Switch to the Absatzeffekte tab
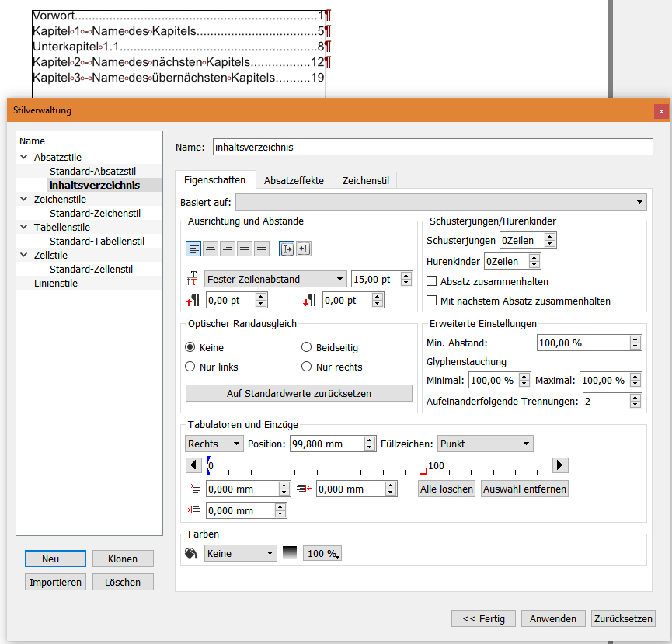672x644 pixels. coord(294,180)
